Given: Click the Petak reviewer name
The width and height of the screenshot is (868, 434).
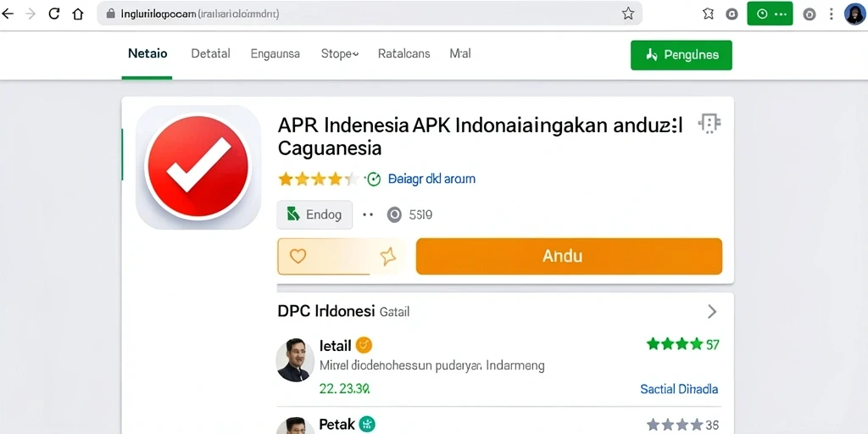Looking at the screenshot, I should (x=337, y=425).
